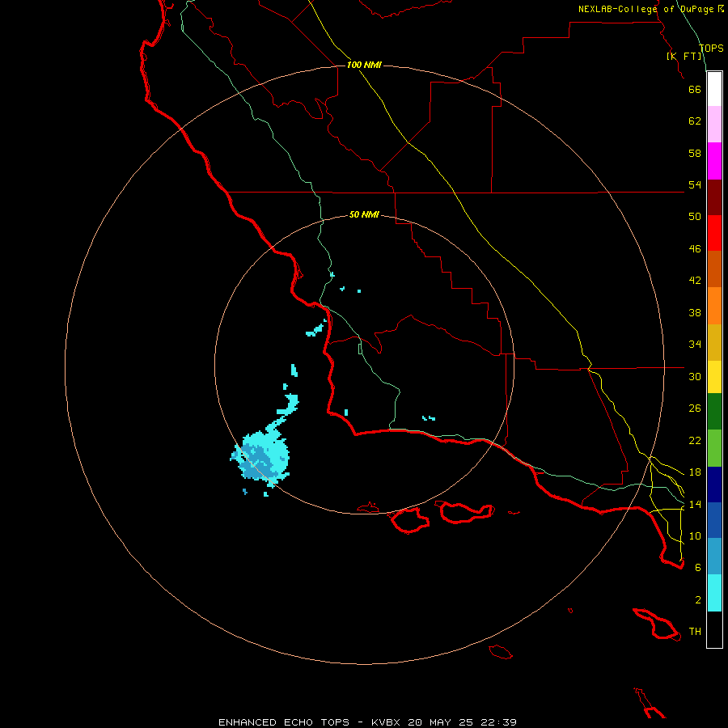Click the legend value 42
The height and width of the screenshot is (728, 728).
(x=695, y=281)
